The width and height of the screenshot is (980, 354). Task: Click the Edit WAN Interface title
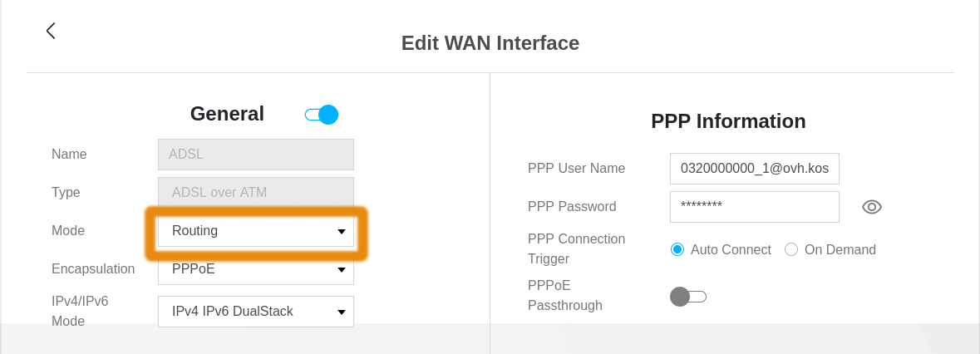(x=490, y=43)
